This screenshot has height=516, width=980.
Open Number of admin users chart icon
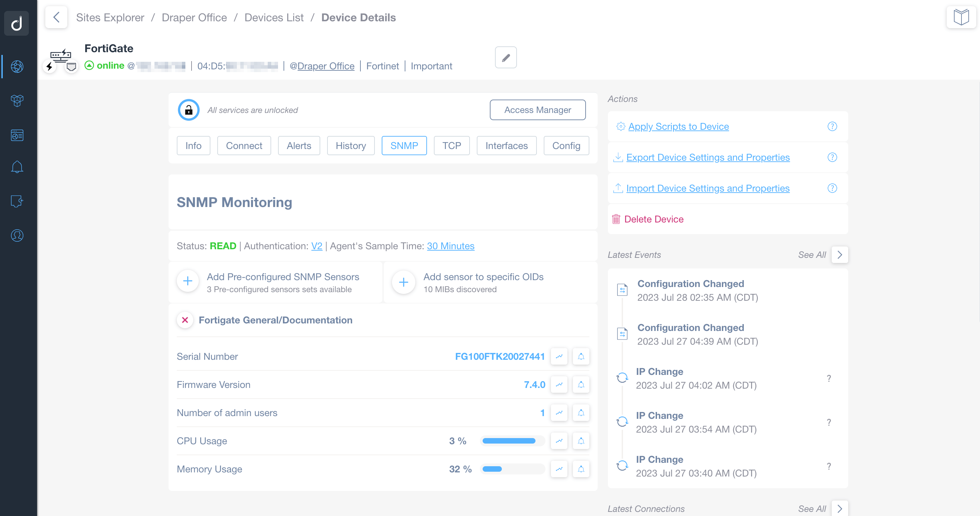(559, 413)
